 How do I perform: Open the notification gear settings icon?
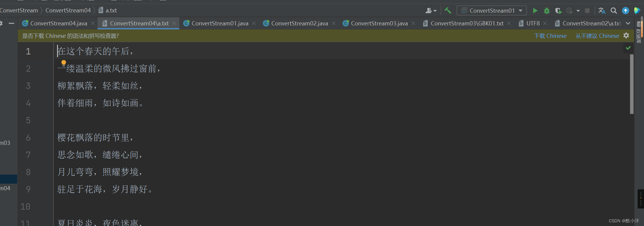click(x=626, y=36)
